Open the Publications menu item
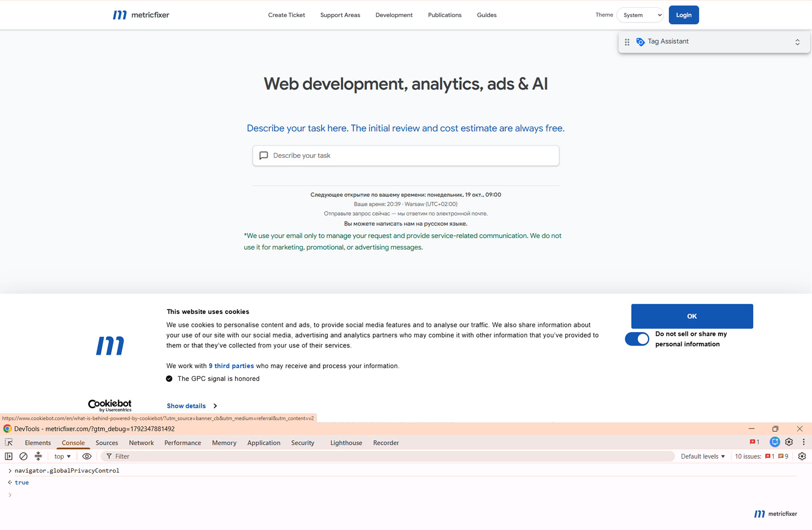812x530 pixels. (444, 15)
